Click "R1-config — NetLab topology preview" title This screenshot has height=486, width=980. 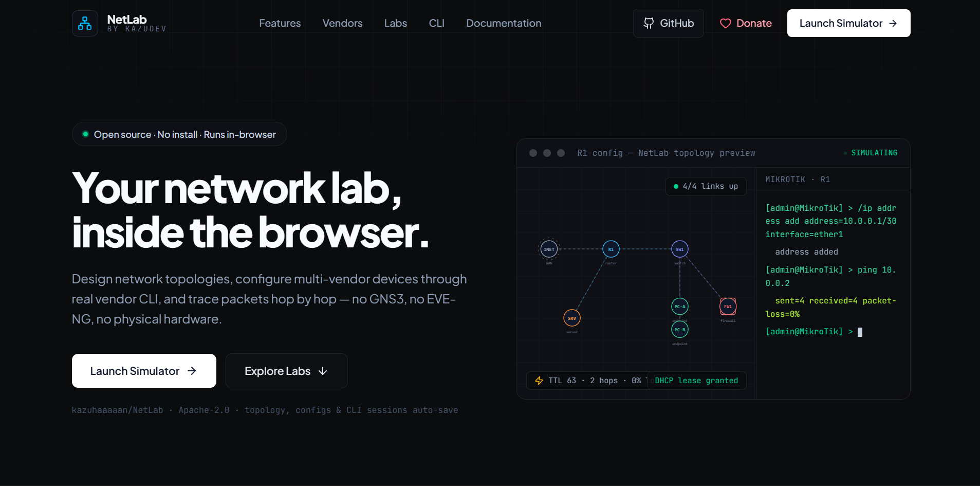[666, 153]
